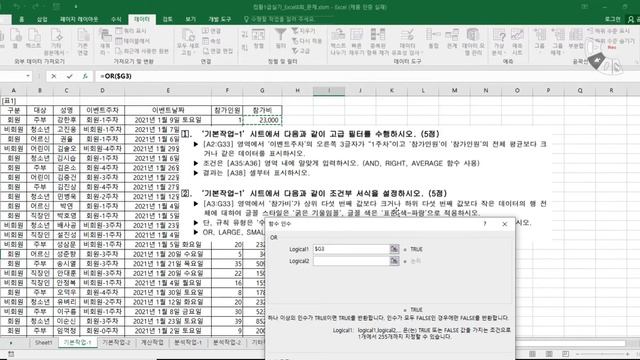Select the 분석작업-1 worksheet tab
This screenshot has height=360, width=640.
point(188,342)
